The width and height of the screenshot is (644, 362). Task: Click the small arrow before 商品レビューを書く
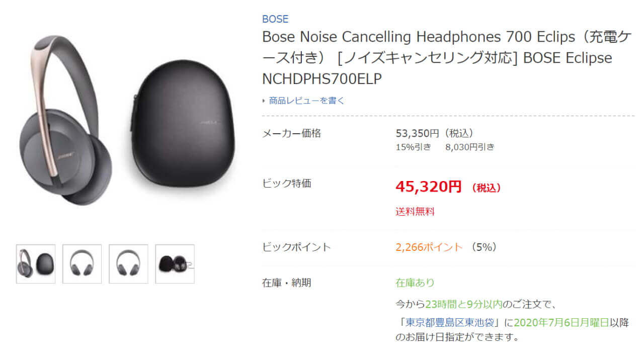point(264,101)
